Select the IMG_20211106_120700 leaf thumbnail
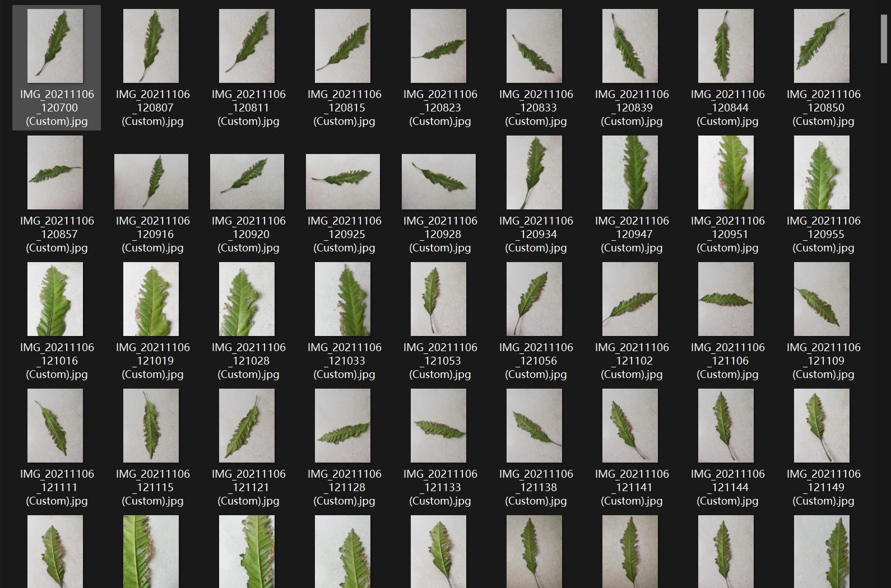The height and width of the screenshot is (588, 891). 55,46
